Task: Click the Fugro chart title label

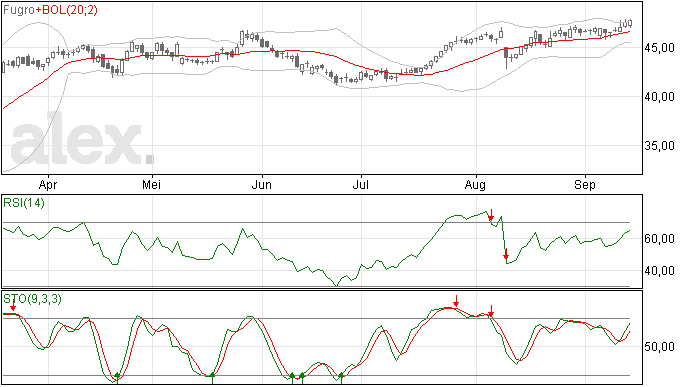Action: point(19,10)
